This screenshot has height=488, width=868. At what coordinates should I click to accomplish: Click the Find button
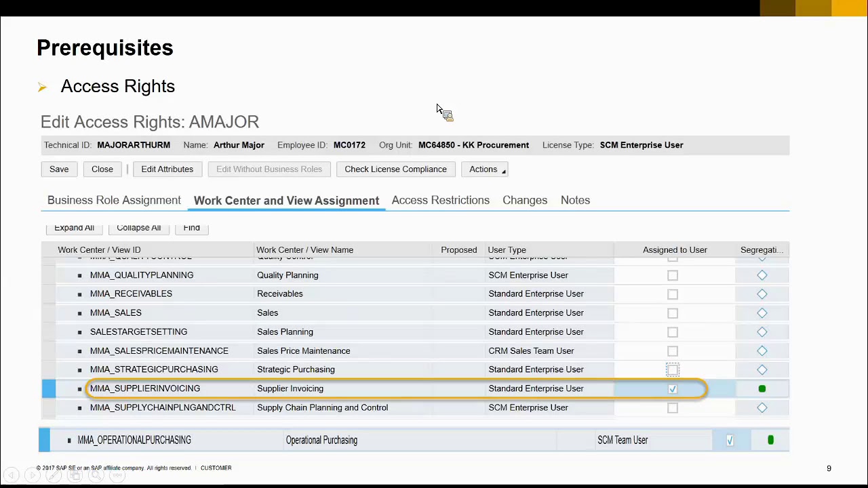click(x=191, y=228)
